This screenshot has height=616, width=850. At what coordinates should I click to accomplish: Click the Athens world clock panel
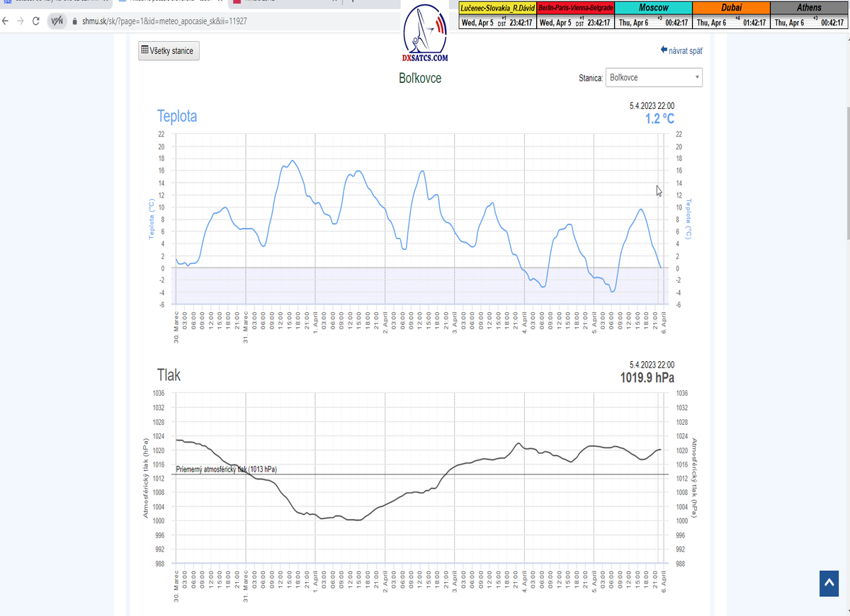[809, 15]
